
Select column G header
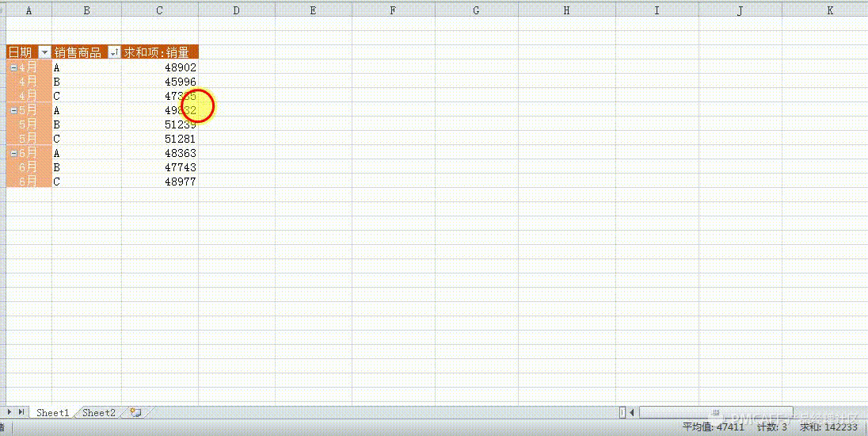[x=476, y=10]
